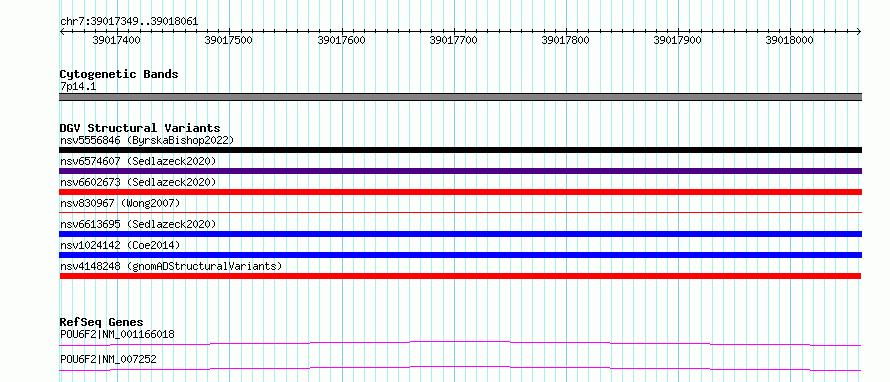The width and height of the screenshot is (890, 382).
Task: Click the red nsv6602673 variant bar
Action: click(x=460, y=192)
